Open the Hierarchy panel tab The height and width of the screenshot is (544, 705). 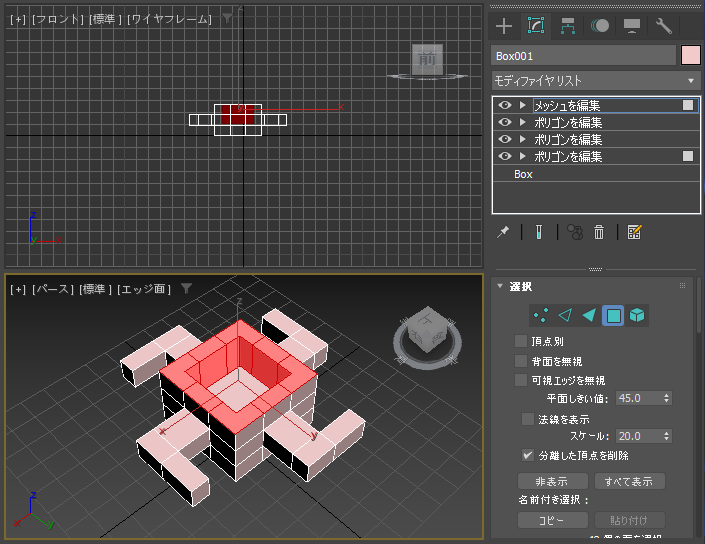coord(568,26)
